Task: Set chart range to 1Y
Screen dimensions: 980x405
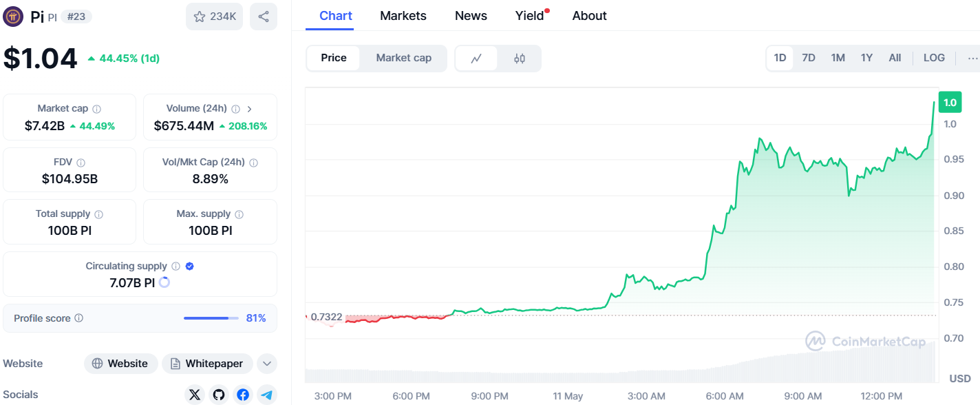Action: pyautogui.click(x=866, y=58)
